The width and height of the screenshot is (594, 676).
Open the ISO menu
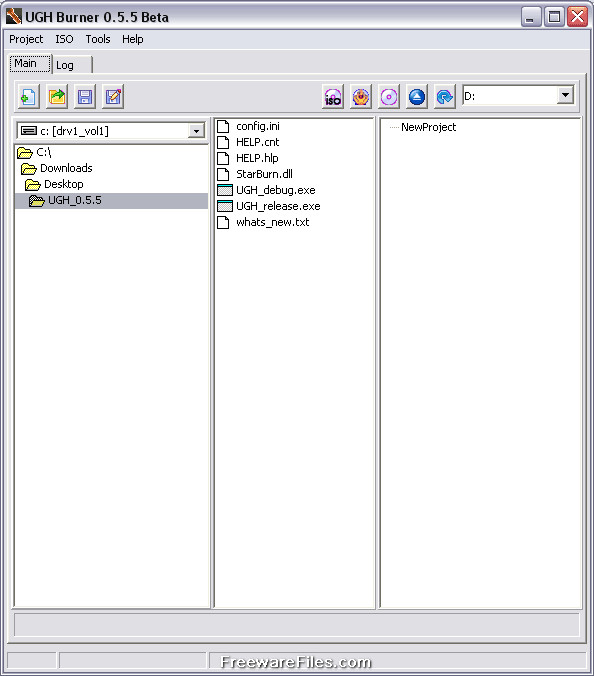[64, 39]
